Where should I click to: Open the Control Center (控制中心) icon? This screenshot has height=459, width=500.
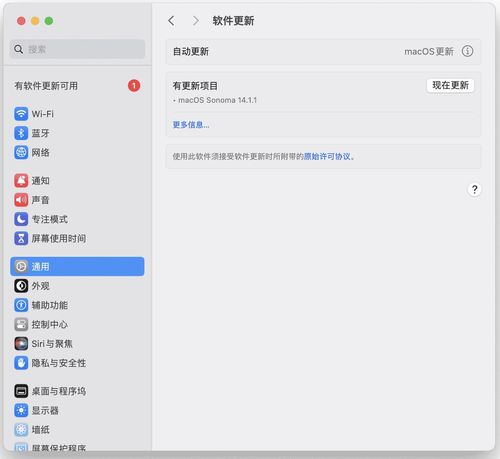21,324
